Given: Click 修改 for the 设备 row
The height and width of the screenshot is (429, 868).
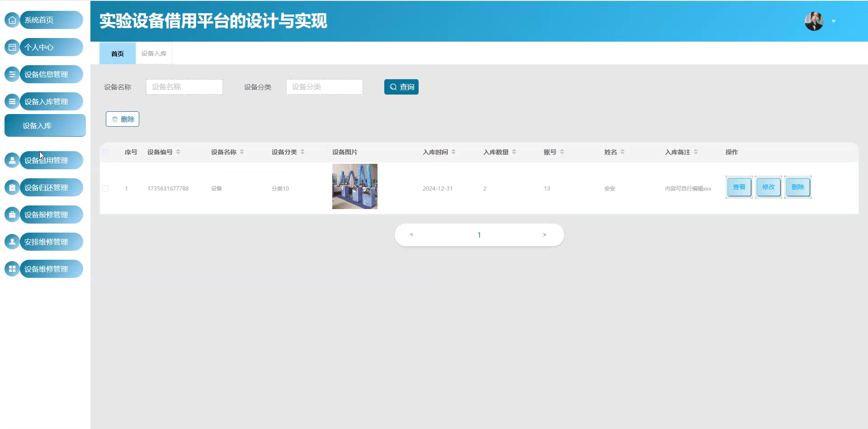Looking at the screenshot, I should click(x=769, y=187).
